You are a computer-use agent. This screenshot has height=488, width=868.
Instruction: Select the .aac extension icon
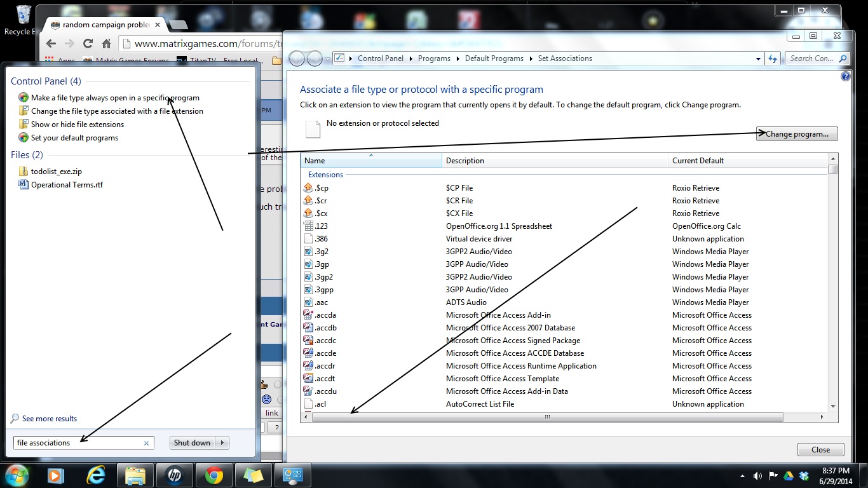coord(309,302)
